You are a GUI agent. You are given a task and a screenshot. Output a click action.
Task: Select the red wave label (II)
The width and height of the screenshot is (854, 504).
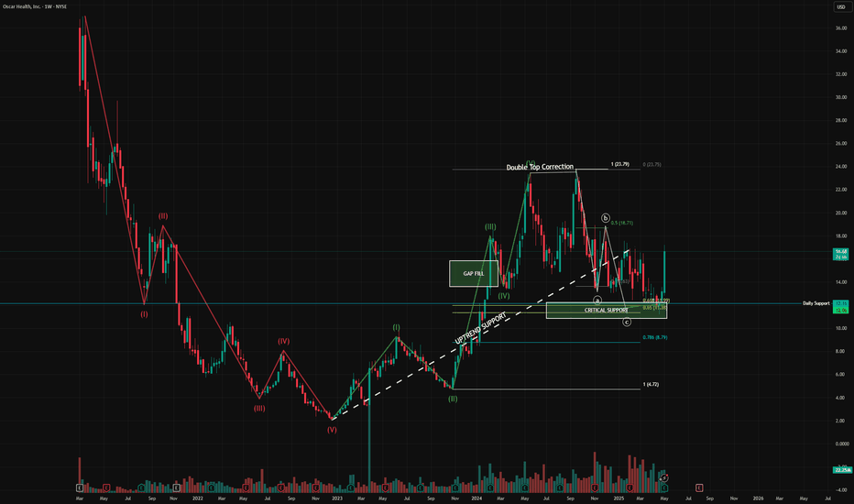coord(163,215)
